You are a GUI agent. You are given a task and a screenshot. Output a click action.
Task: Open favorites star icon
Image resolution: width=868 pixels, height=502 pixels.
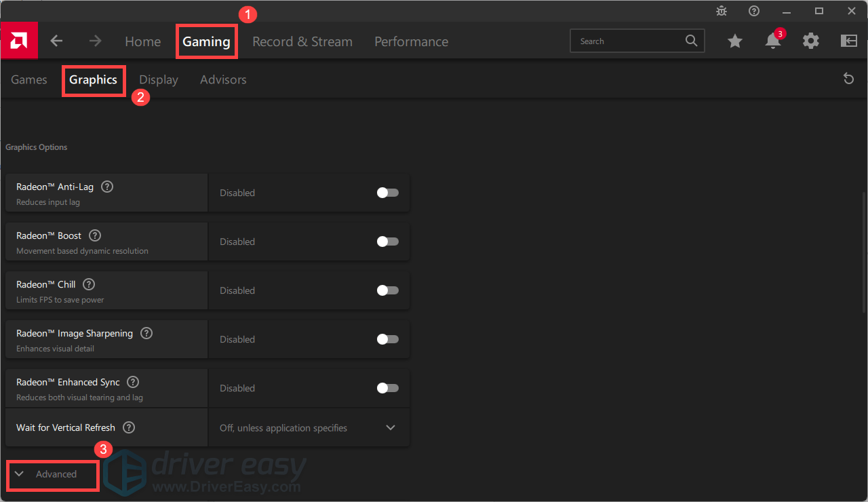735,41
